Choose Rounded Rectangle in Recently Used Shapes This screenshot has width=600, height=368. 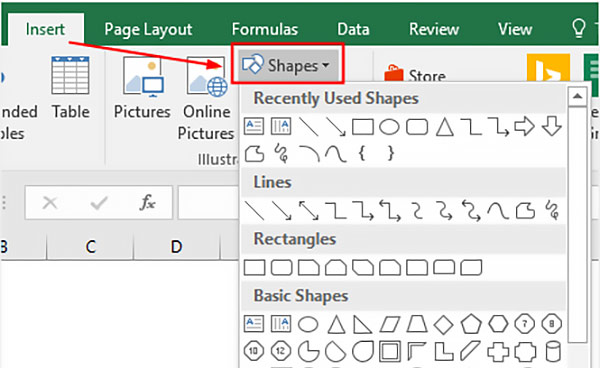click(x=417, y=127)
